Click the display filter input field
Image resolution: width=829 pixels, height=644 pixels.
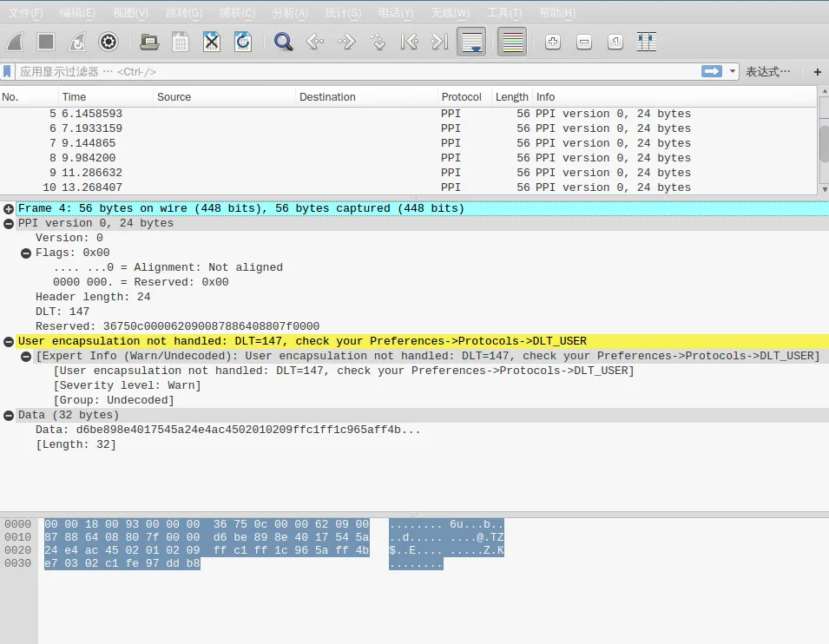point(347,72)
